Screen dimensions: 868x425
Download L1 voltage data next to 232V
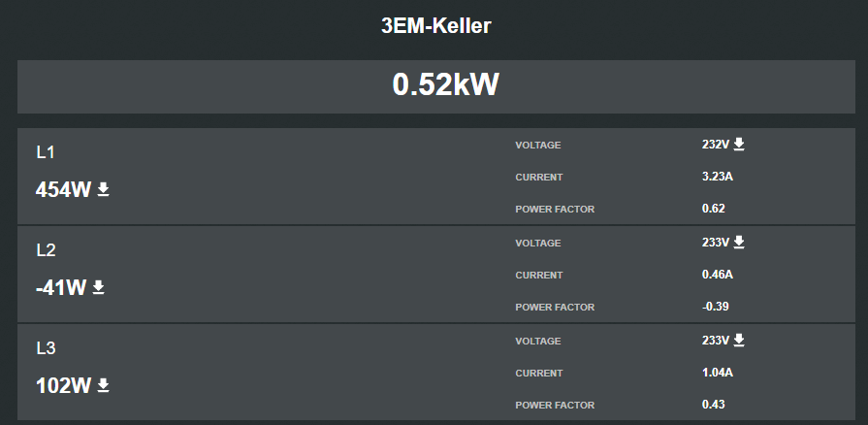739,145
